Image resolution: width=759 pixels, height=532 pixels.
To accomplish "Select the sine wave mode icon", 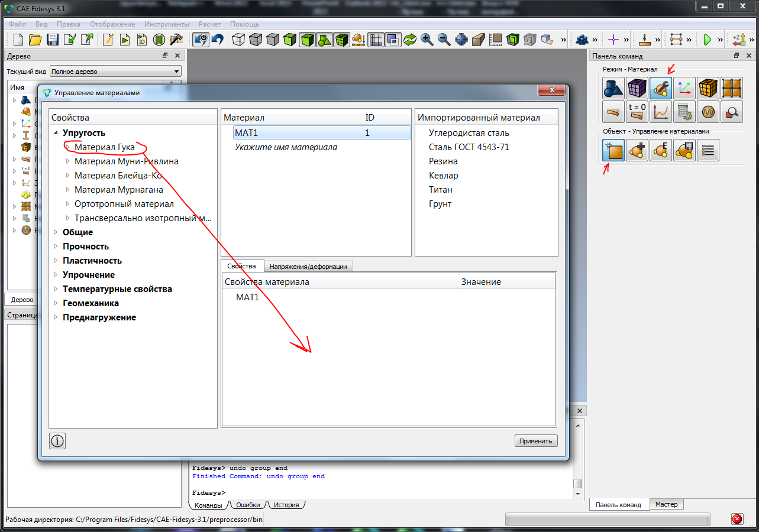I will (x=708, y=111).
